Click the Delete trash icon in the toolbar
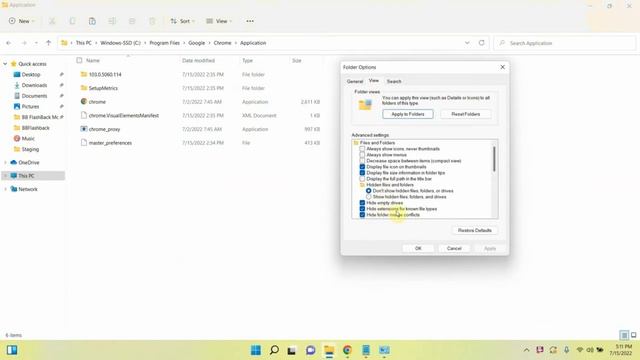The height and width of the screenshot is (360, 640). coord(152,21)
